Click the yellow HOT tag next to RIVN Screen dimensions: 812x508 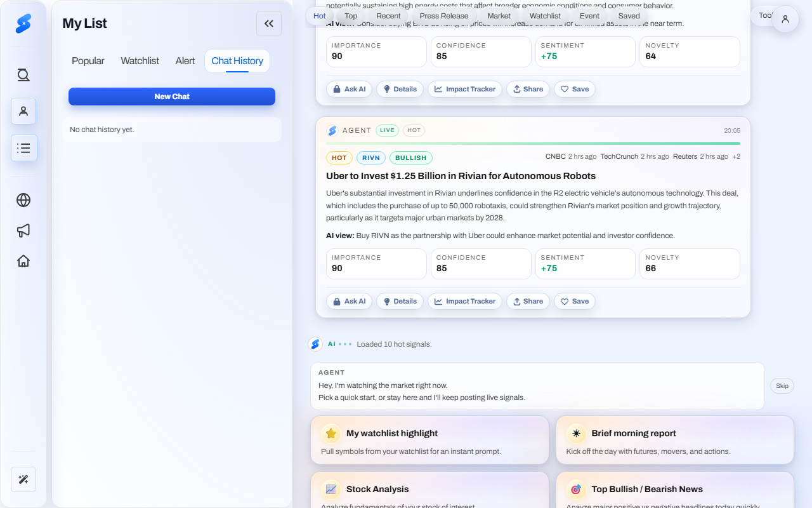click(339, 157)
